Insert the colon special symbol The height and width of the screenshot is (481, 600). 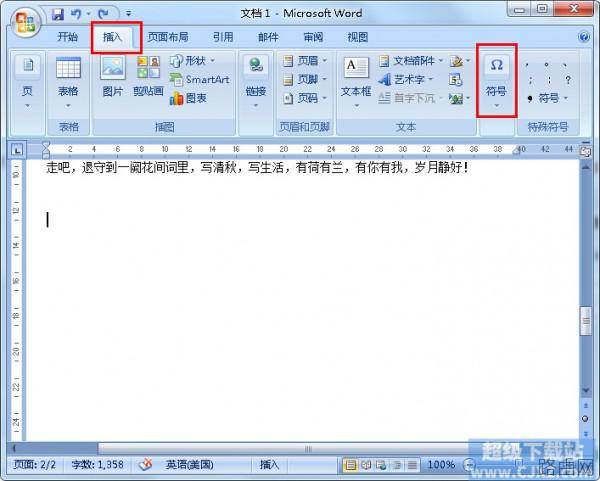(549, 80)
